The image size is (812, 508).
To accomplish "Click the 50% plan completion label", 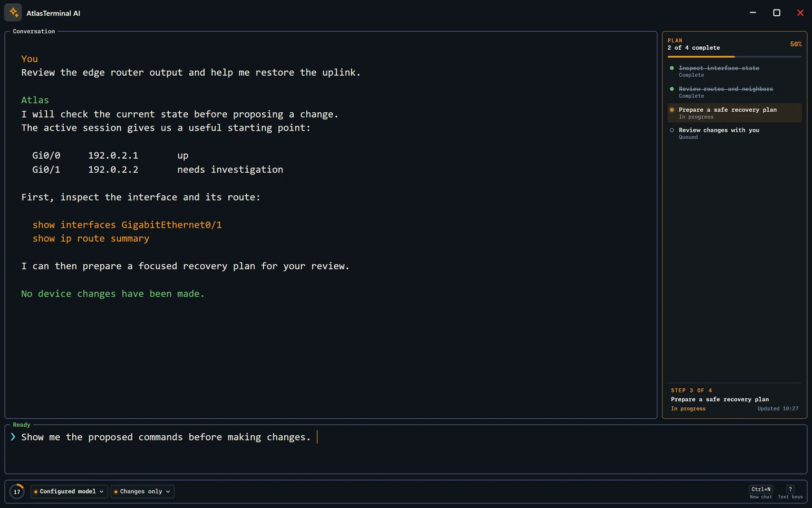I will 796,44.
